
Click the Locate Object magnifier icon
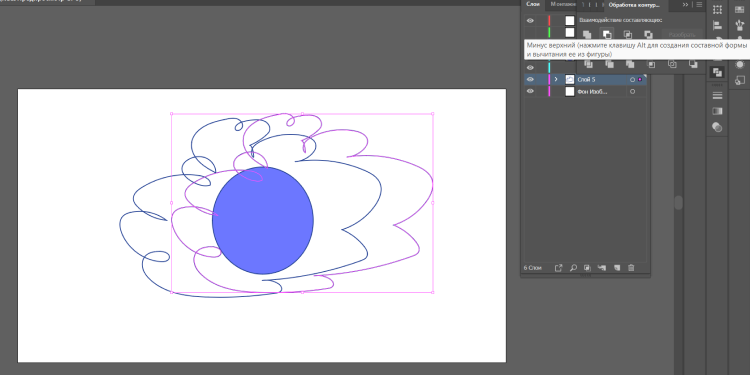coord(573,268)
